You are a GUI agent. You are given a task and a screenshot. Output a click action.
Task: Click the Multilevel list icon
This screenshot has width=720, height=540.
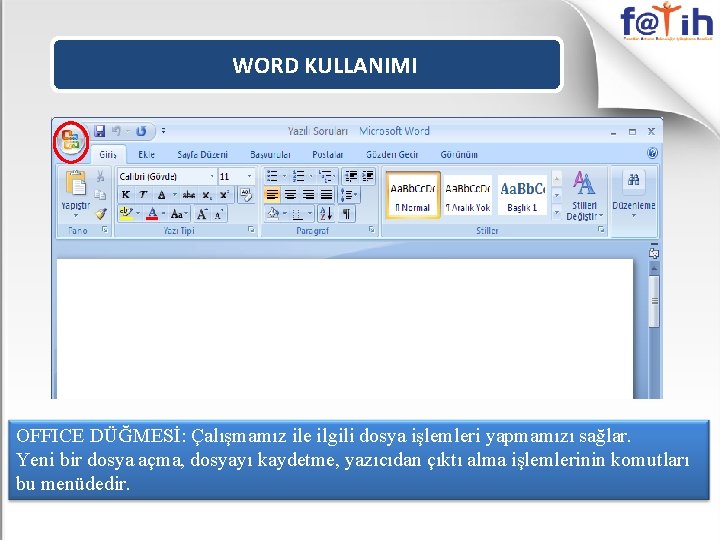coord(326,176)
